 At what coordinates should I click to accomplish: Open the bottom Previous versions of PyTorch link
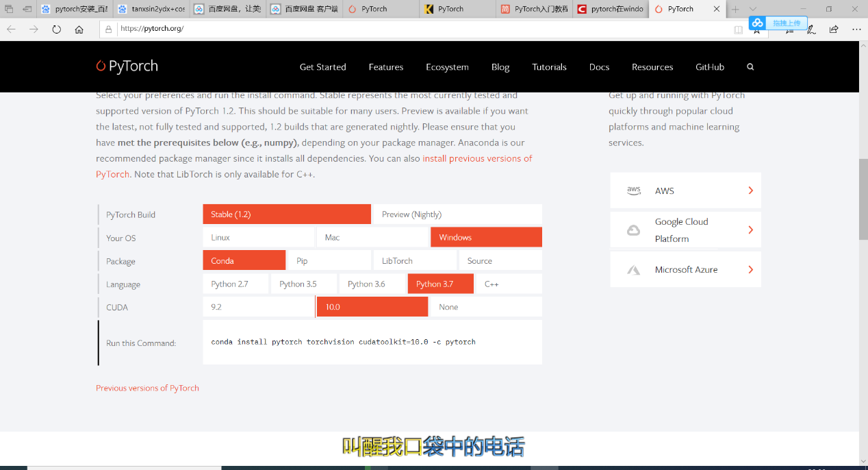147,388
